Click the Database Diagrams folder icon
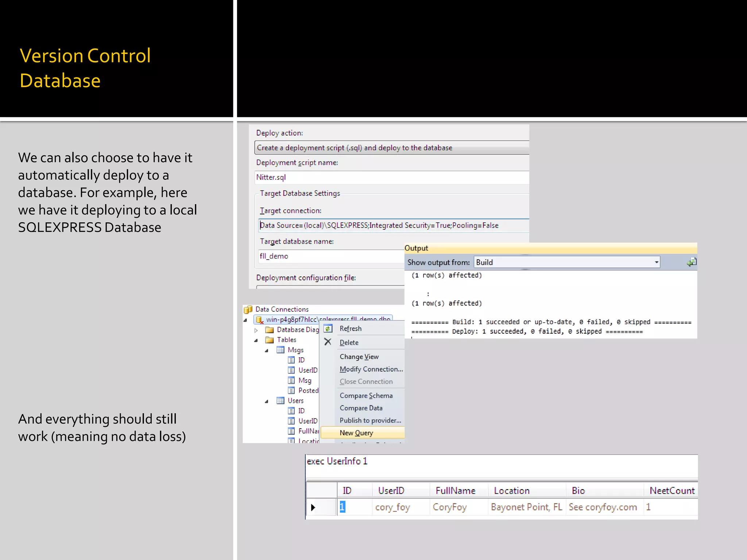The width and height of the screenshot is (747, 560). (x=270, y=330)
